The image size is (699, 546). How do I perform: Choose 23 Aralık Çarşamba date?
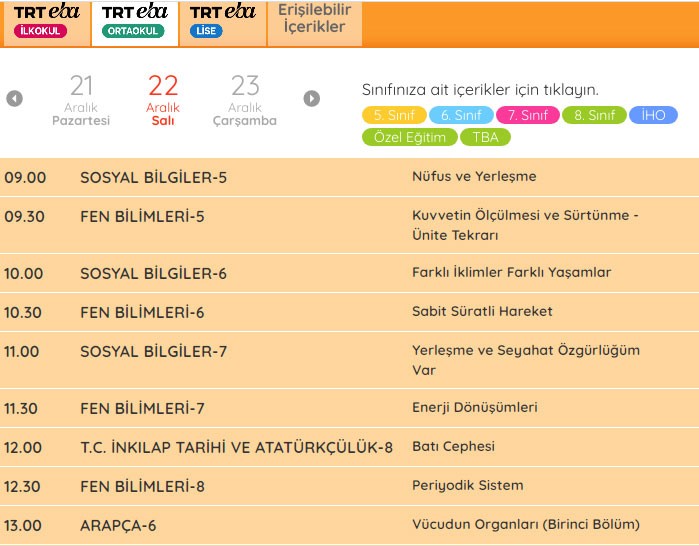pos(245,100)
